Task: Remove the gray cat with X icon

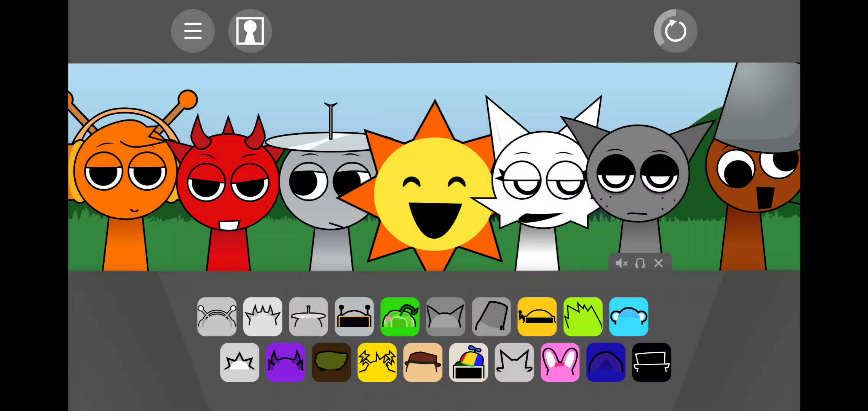Action: [659, 263]
